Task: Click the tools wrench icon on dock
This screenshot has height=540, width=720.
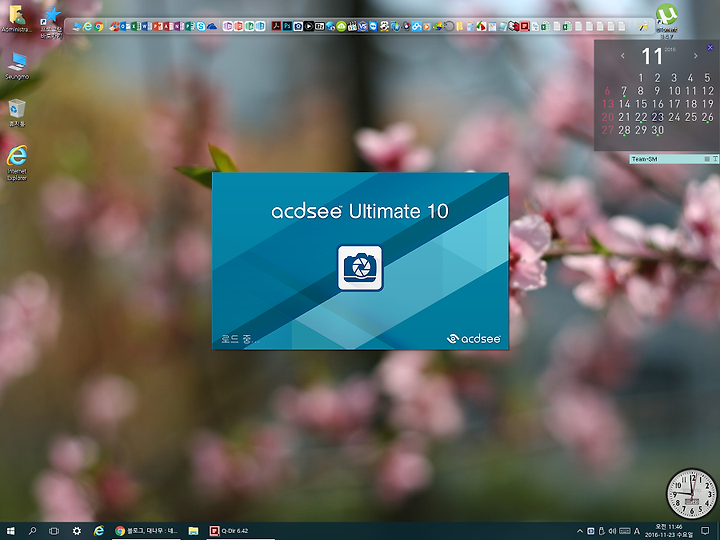Action: 643,27
